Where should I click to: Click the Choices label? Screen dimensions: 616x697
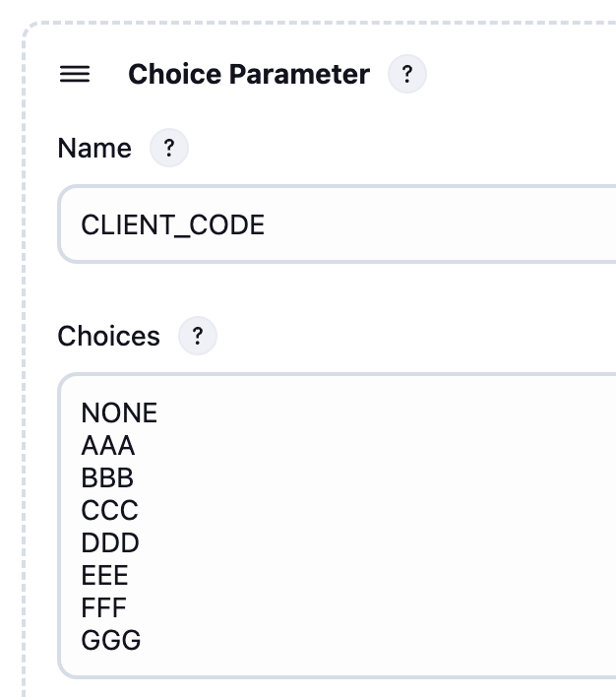click(x=108, y=336)
